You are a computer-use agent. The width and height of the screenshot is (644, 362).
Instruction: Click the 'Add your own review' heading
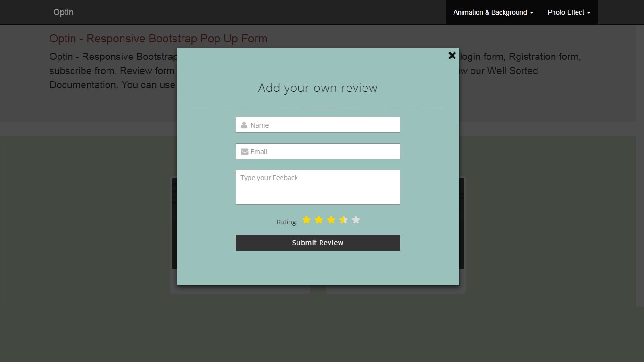[318, 88]
